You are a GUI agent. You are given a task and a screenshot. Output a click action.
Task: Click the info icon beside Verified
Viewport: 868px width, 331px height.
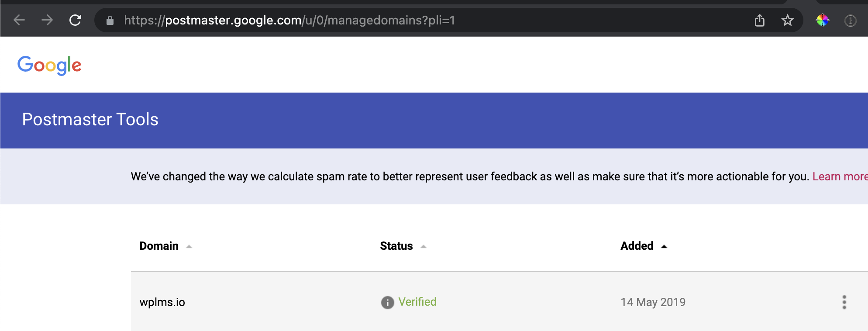tap(387, 302)
